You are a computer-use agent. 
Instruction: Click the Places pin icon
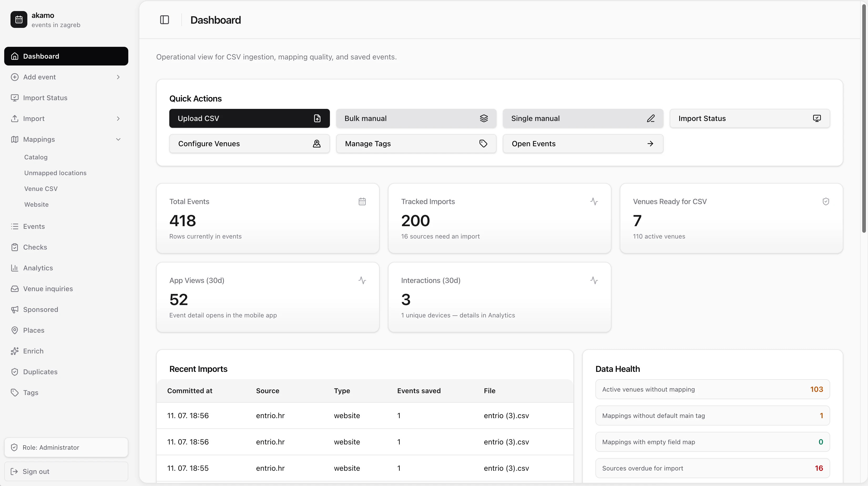(x=14, y=330)
